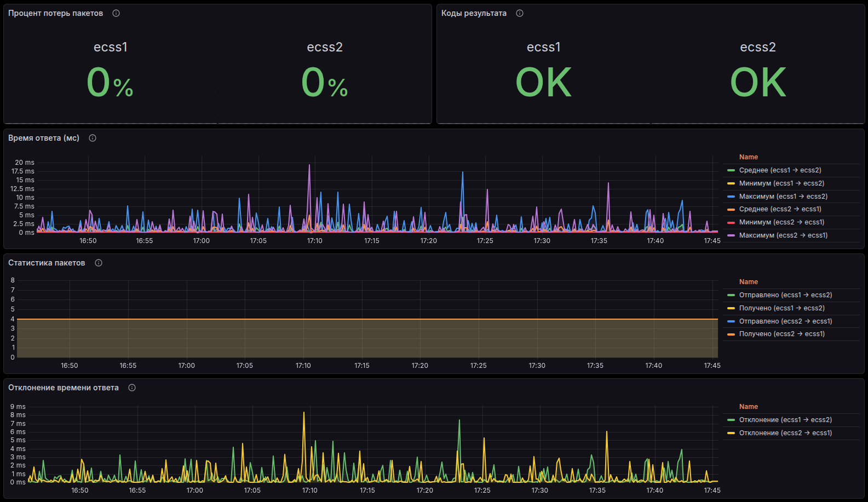The height and width of the screenshot is (502, 868).
Task: Click Минимум (ecss1 → ecss2) legend label
Action: (x=781, y=183)
